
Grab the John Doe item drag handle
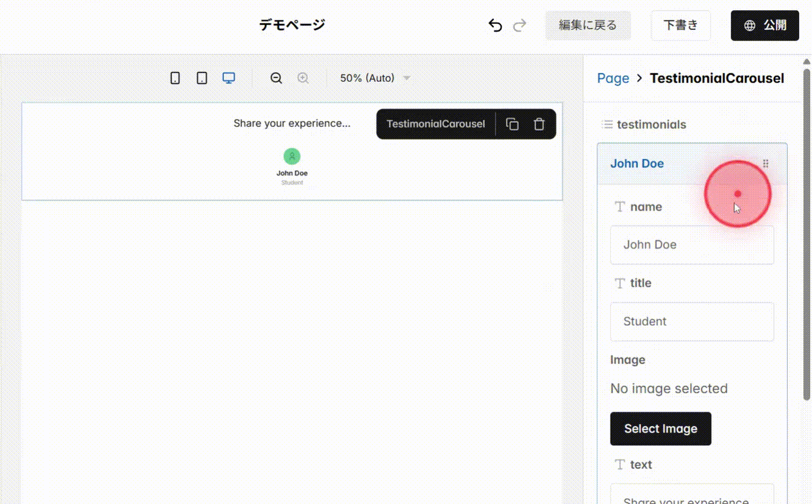(766, 163)
